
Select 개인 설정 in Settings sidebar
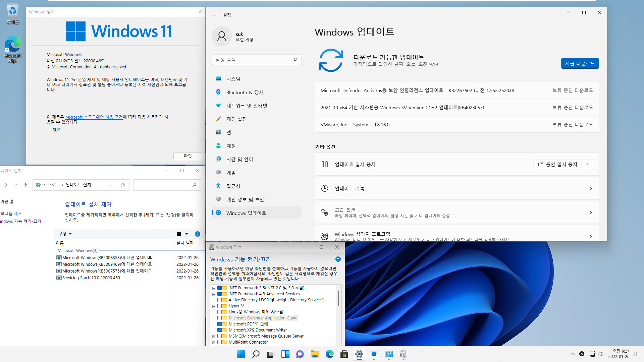tap(257, 119)
